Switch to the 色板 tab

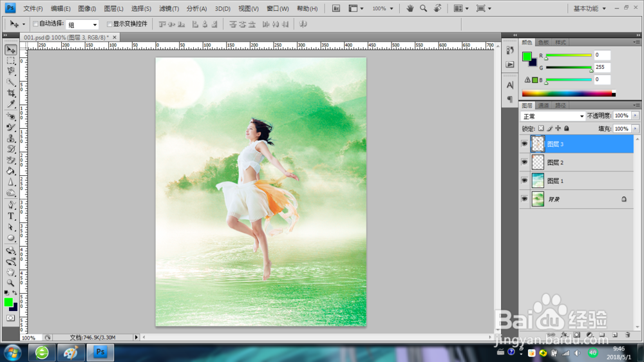[544, 43]
